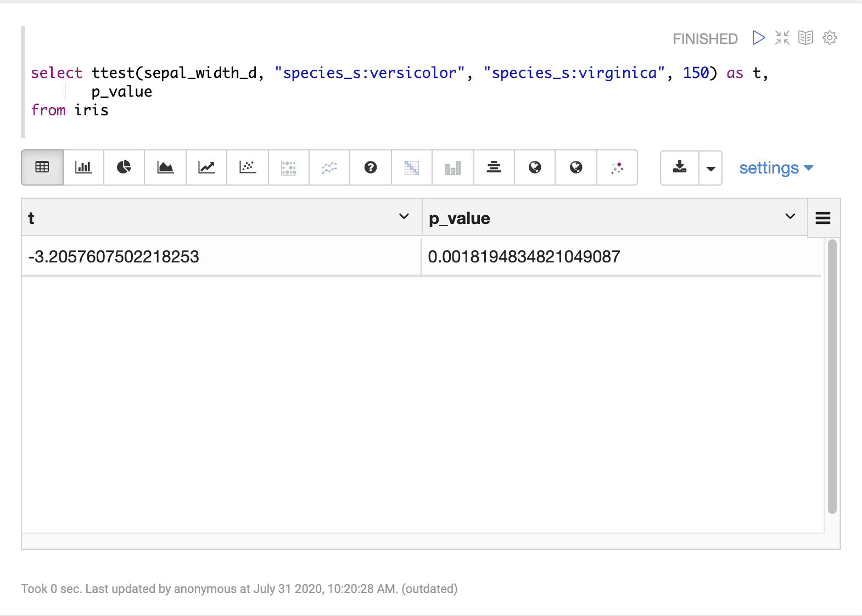
Task: Switch to table view
Action: [42, 167]
